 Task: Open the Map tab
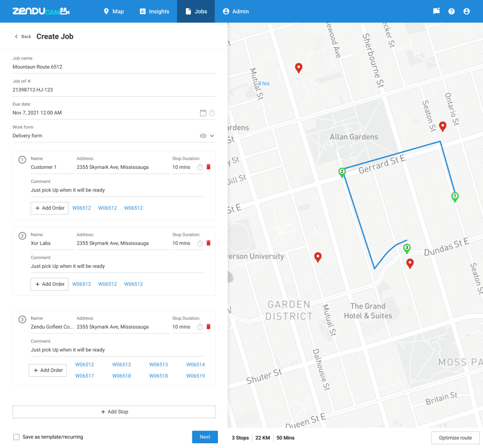(x=114, y=11)
